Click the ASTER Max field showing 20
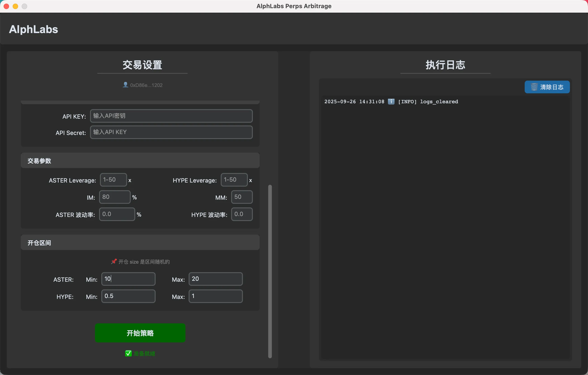Image resolution: width=588 pixels, height=375 pixels. click(215, 279)
